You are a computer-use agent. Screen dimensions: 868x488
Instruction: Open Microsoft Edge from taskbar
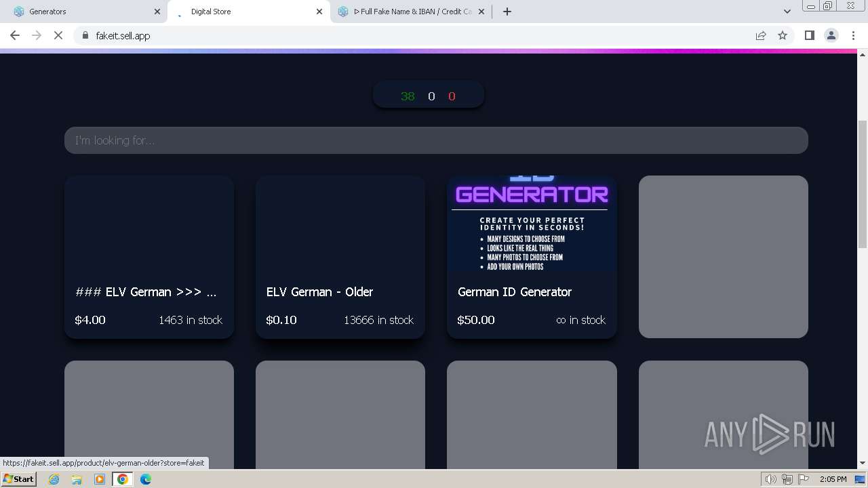pos(146,479)
